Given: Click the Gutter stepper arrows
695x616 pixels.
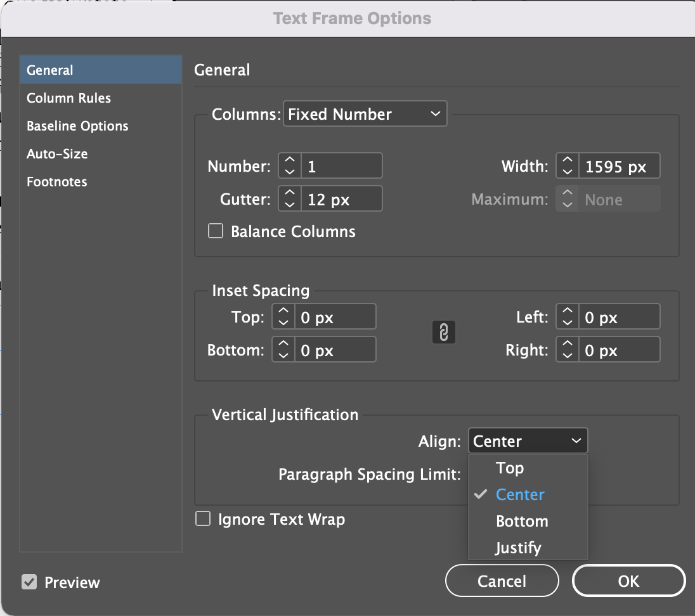Looking at the screenshot, I should 290,199.
